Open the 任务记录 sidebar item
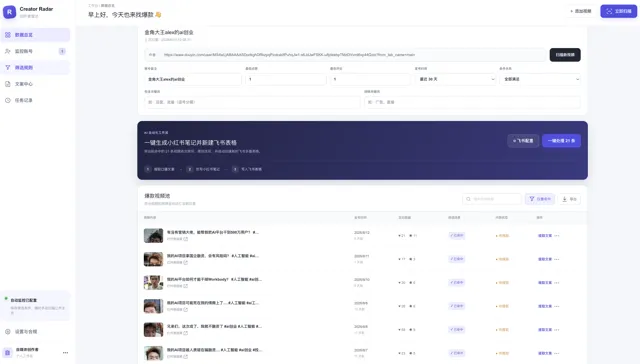 pos(36,100)
